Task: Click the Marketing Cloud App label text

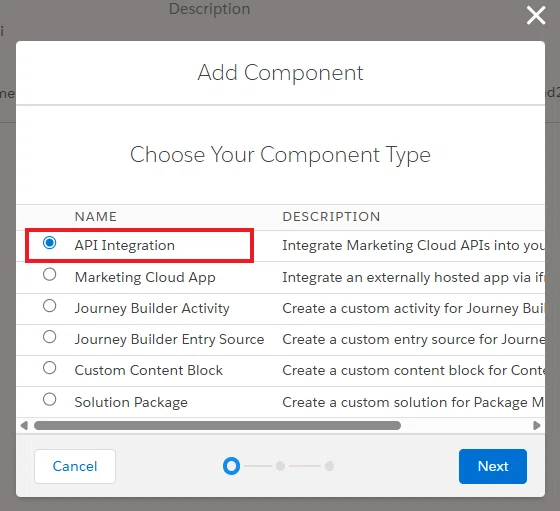Action: click(x=145, y=277)
